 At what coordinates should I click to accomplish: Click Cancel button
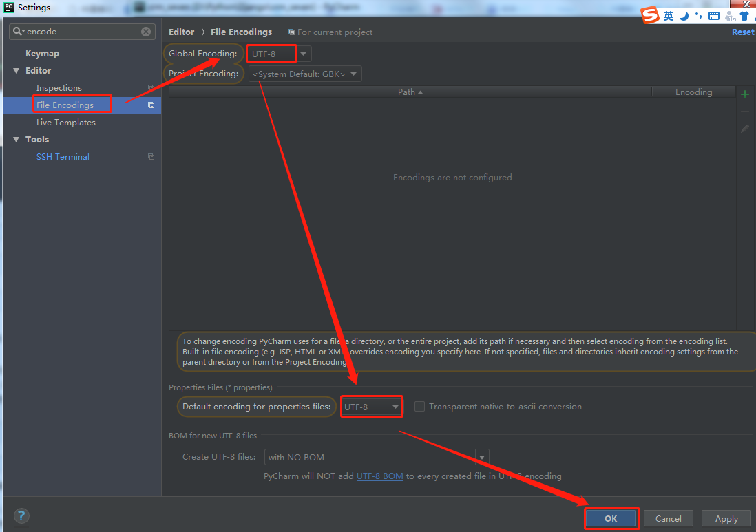tap(669, 518)
